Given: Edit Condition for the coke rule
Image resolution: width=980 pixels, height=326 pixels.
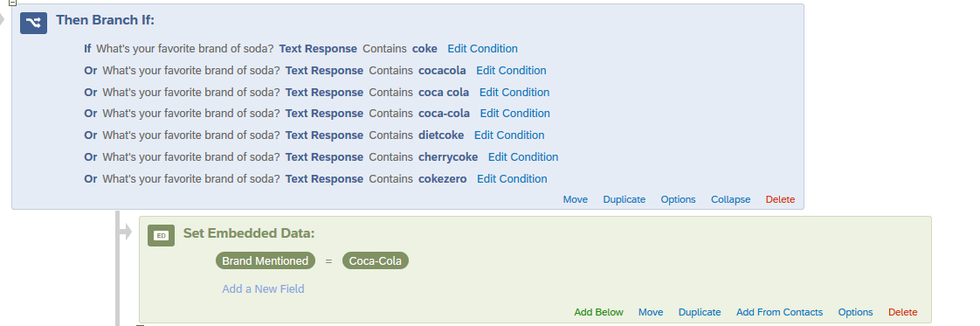Looking at the screenshot, I should [x=482, y=49].
